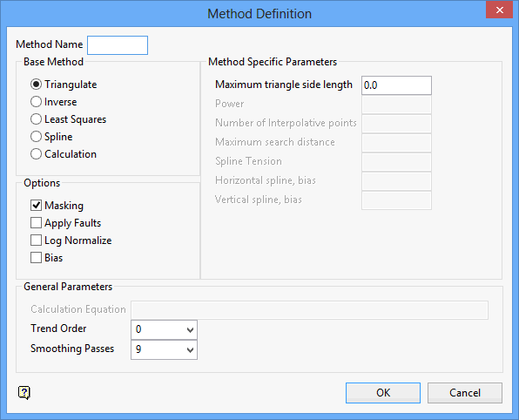Confirm with the OK button
This screenshot has height=420, width=519.
[383, 393]
